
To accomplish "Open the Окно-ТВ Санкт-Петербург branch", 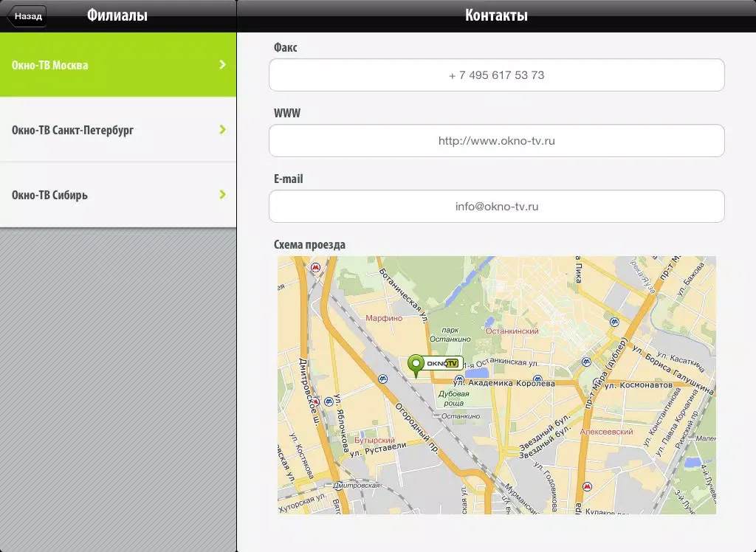I will click(118, 130).
